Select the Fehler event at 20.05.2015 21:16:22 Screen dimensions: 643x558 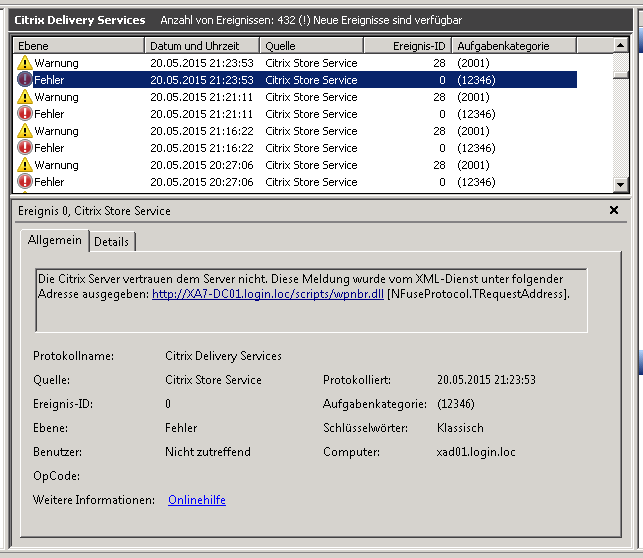tap(295, 148)
